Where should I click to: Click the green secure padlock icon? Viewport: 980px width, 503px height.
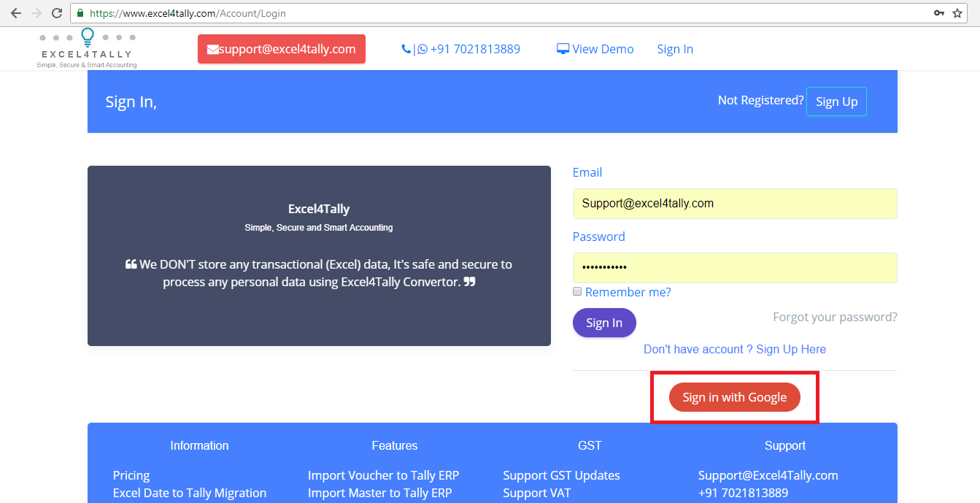pos(80,13)
